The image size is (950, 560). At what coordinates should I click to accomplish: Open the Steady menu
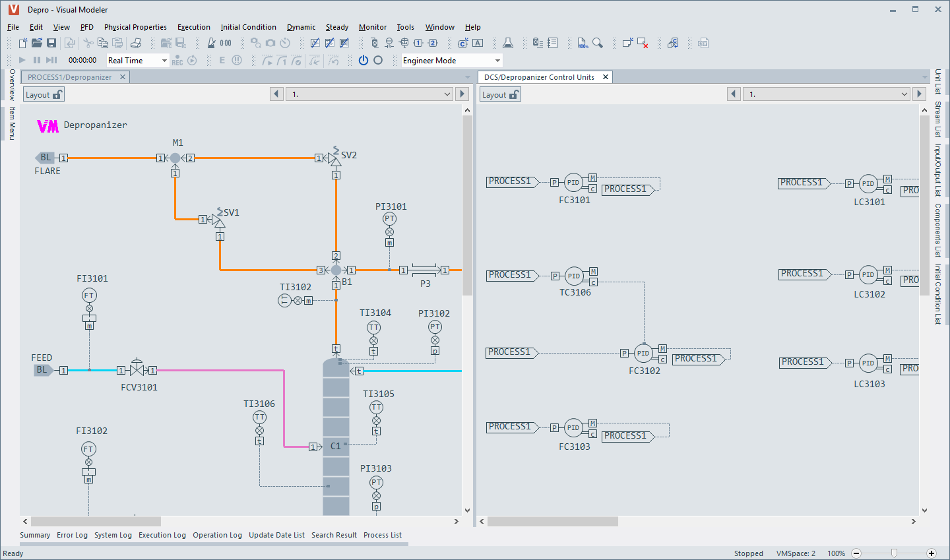point(336,27)
